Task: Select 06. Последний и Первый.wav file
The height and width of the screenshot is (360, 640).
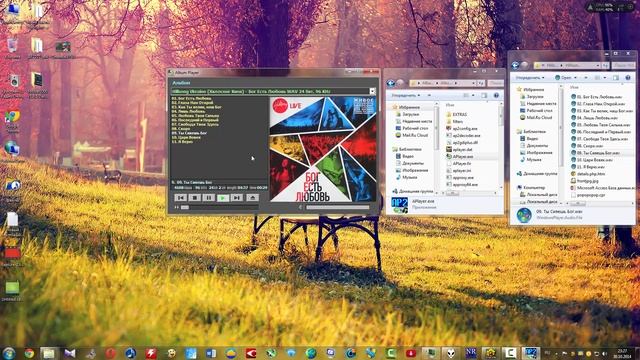Action: click(x=601, y=132)
